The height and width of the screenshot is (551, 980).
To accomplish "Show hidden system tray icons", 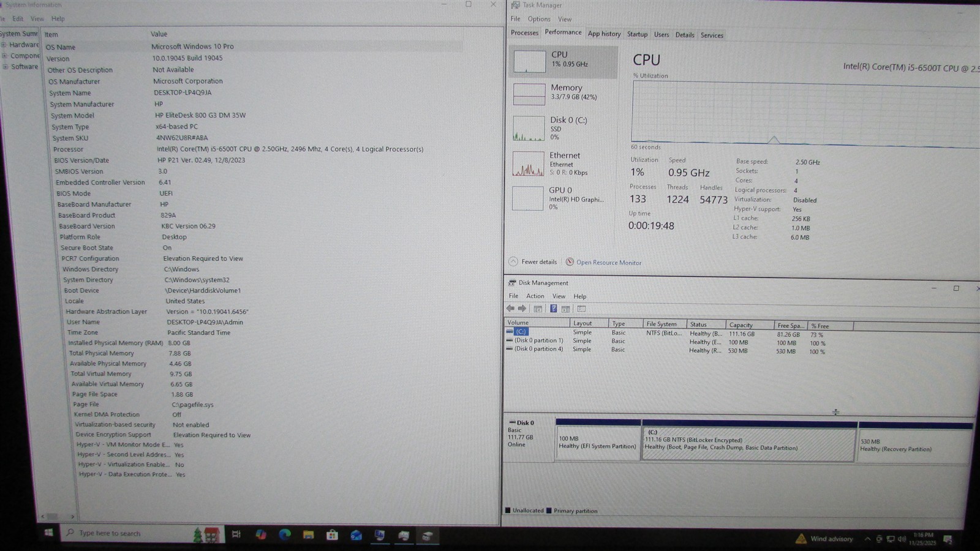I will tap(867, 539).
